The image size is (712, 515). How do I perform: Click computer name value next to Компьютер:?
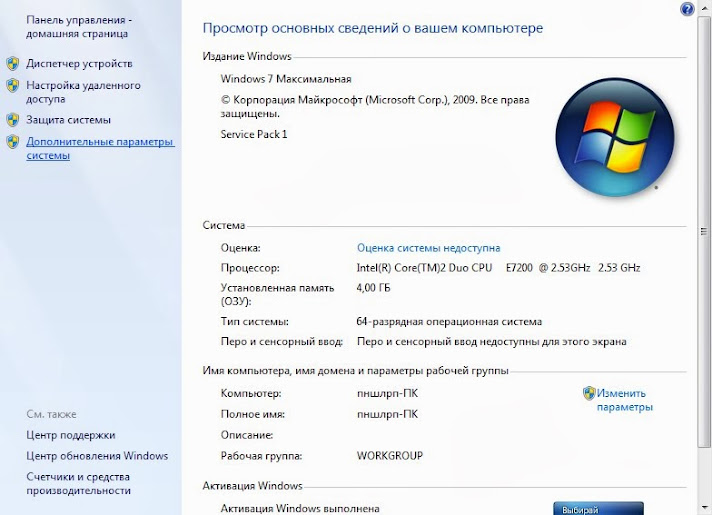point(387,393)
